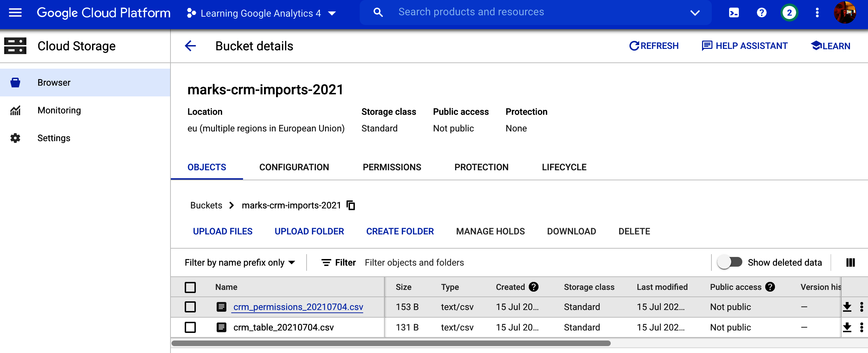Click the Created column help icon
The width and height of the screenshot is (868, 353).
pyautogui.click(x=534, y=287)
